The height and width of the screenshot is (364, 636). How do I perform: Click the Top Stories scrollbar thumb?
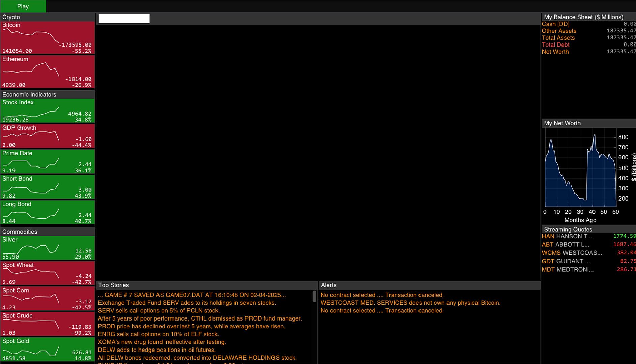point(314,296)
